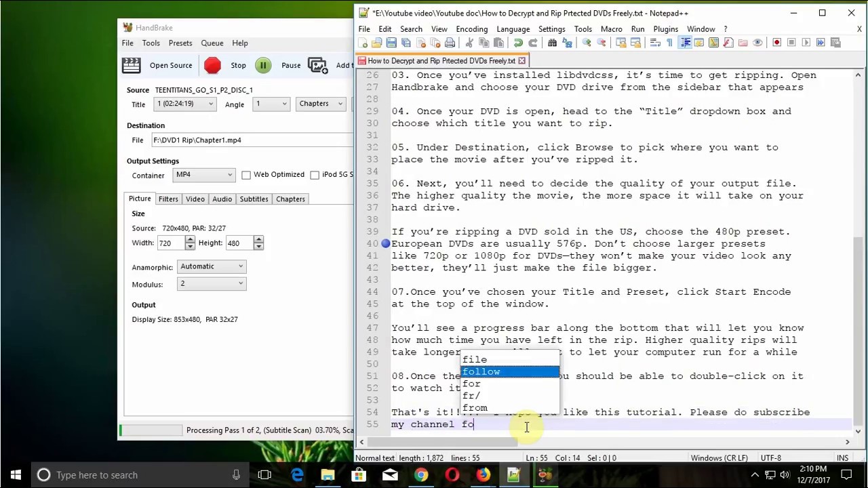Viewport: 868px width, 488px height.
Task: Click the Save All icon in Notepad++
Action: click(x=406, y=43)
